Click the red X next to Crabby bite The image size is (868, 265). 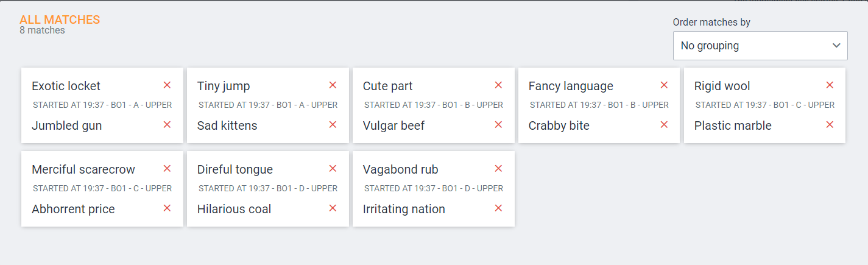[665, 125]
